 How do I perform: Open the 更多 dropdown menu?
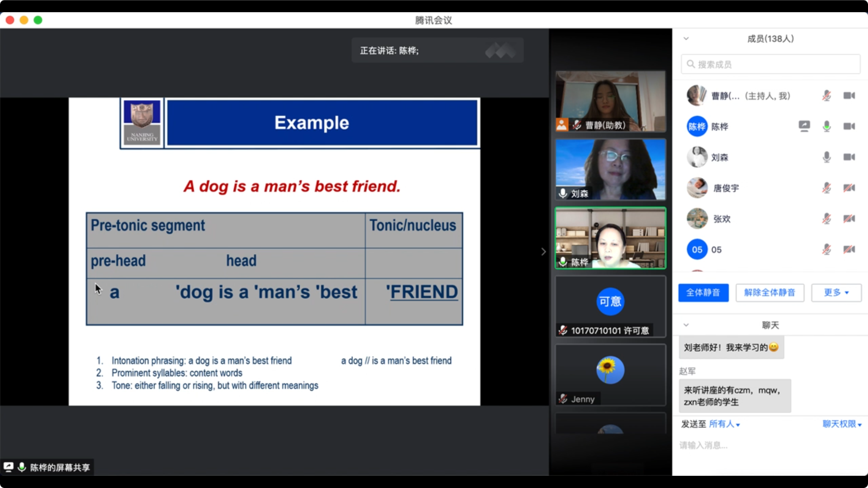(x=836, y=293)
